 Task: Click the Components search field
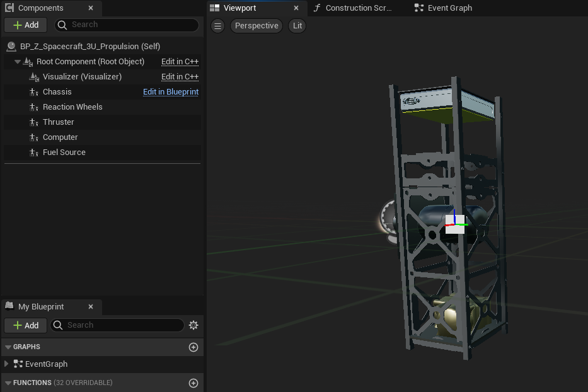point(132,25)
